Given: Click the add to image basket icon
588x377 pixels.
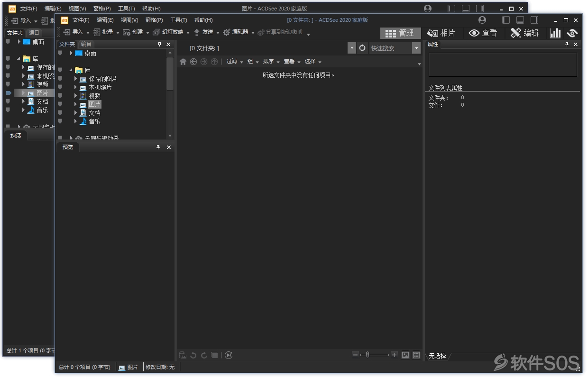Looking at the screenshot, I should point(183,355).
